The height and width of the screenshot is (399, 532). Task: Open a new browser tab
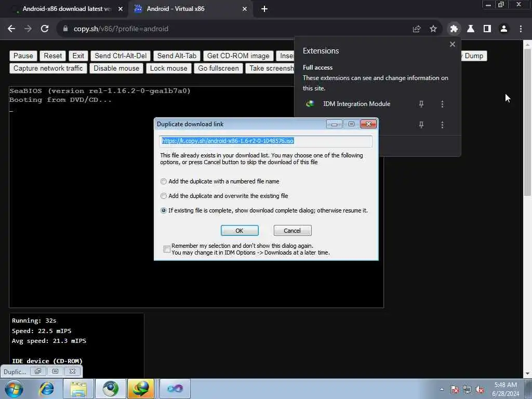tap(264, 9)
